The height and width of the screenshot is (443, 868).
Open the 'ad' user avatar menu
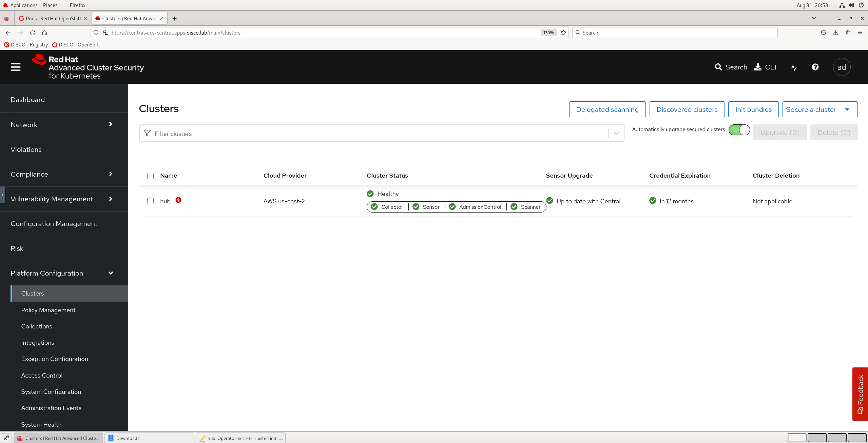tap(842, 67)
